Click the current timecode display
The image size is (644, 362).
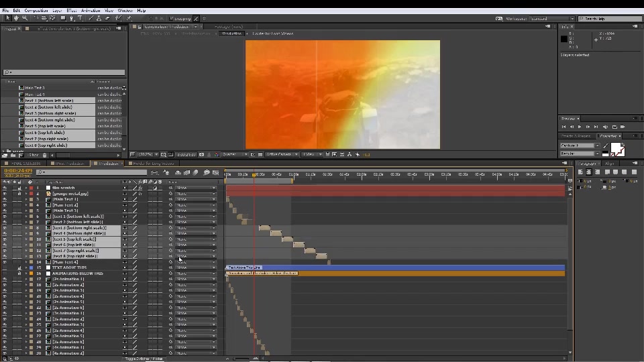[18, 170]
